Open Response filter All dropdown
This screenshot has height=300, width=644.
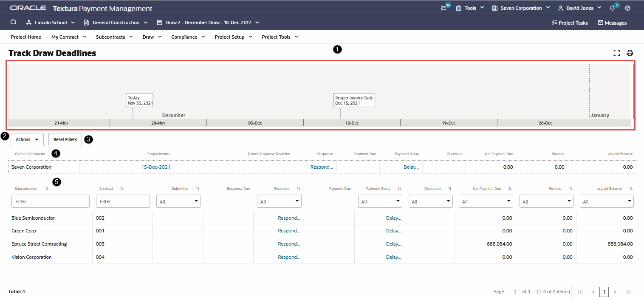(x=279, y=201)
